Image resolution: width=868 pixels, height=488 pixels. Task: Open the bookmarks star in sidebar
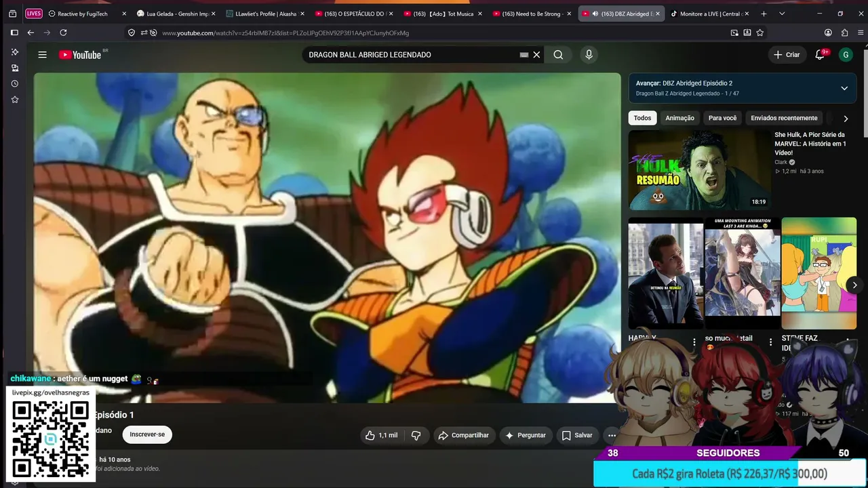15,100
